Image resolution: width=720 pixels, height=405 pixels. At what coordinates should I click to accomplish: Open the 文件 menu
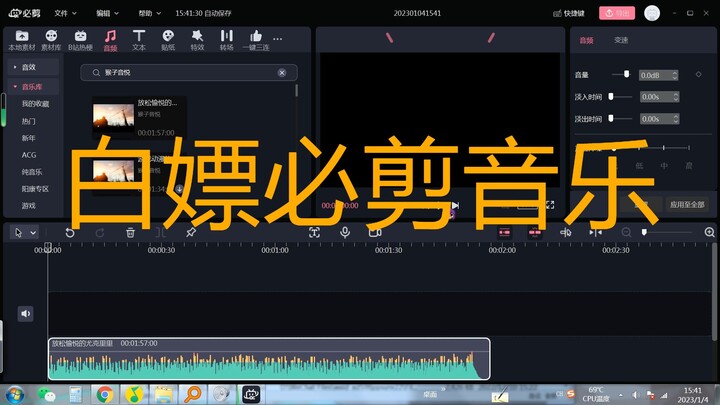(x=65, y=13)
